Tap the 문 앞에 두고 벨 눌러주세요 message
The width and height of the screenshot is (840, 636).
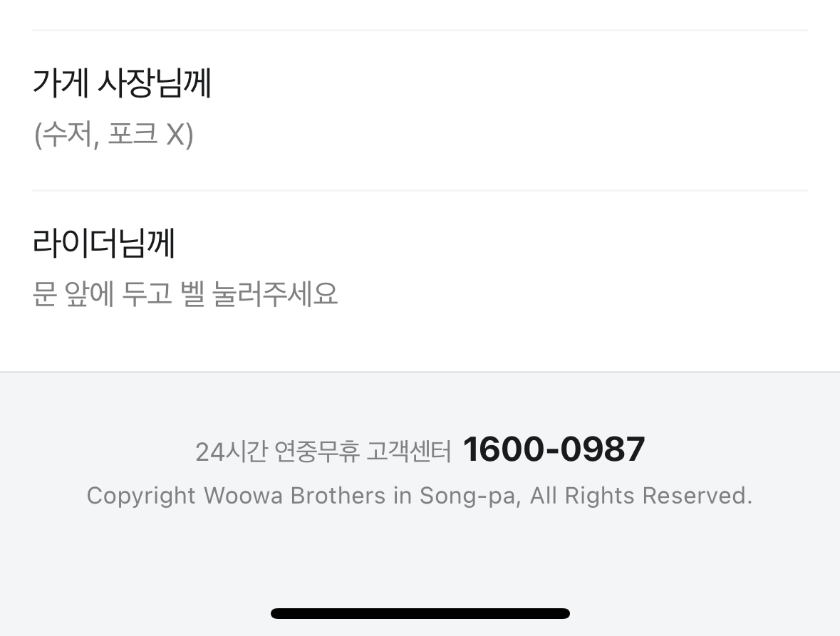point(185,294)
